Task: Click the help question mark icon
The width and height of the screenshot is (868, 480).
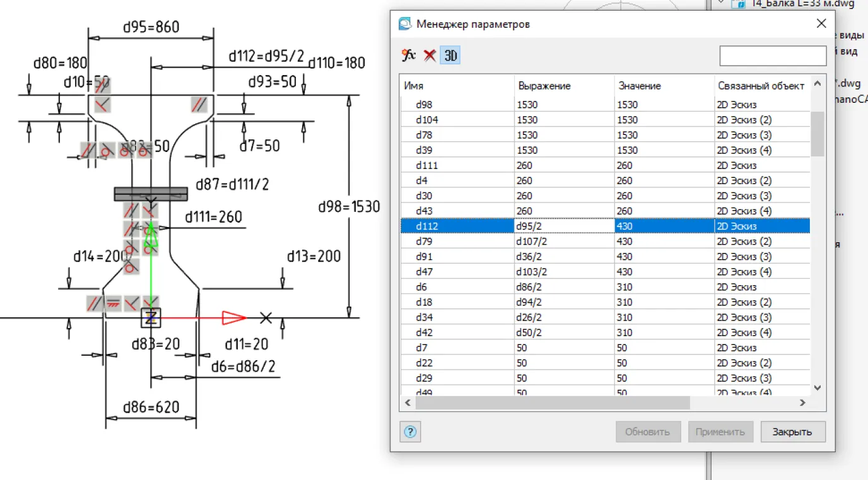Action: 410,431
